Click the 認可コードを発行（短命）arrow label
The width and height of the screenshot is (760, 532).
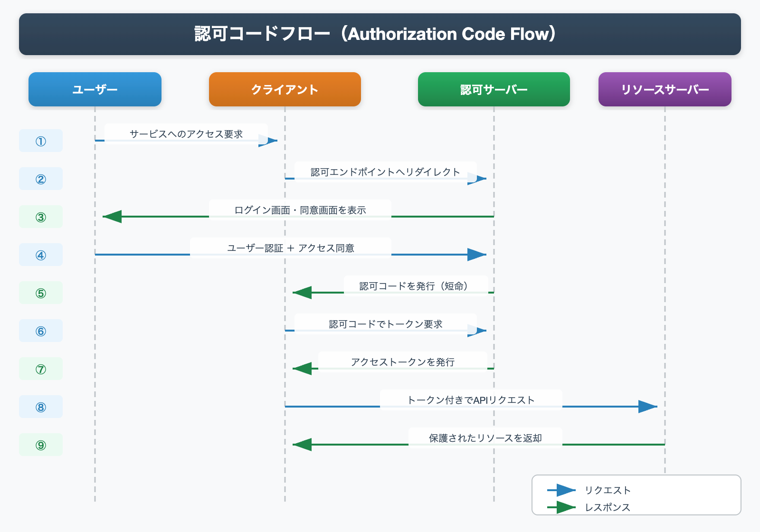pyautogui.click(x=415, y=286)
